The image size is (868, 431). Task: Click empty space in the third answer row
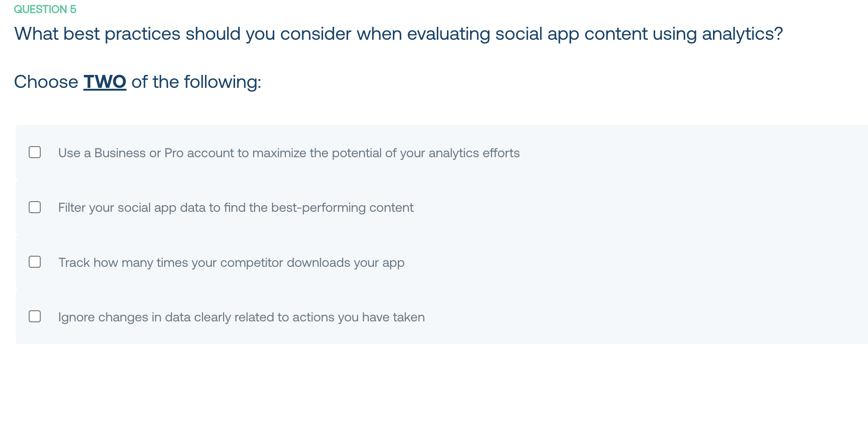click(648, 262)
